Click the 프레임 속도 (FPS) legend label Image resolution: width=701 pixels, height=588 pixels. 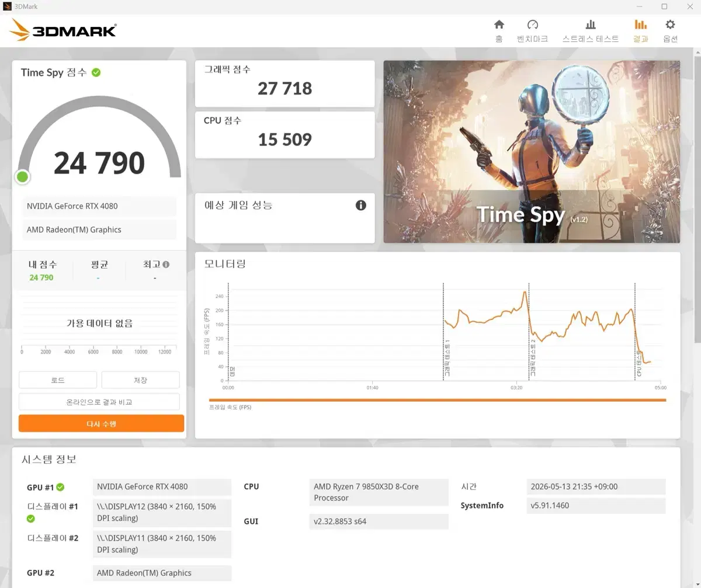coord(230,407)
